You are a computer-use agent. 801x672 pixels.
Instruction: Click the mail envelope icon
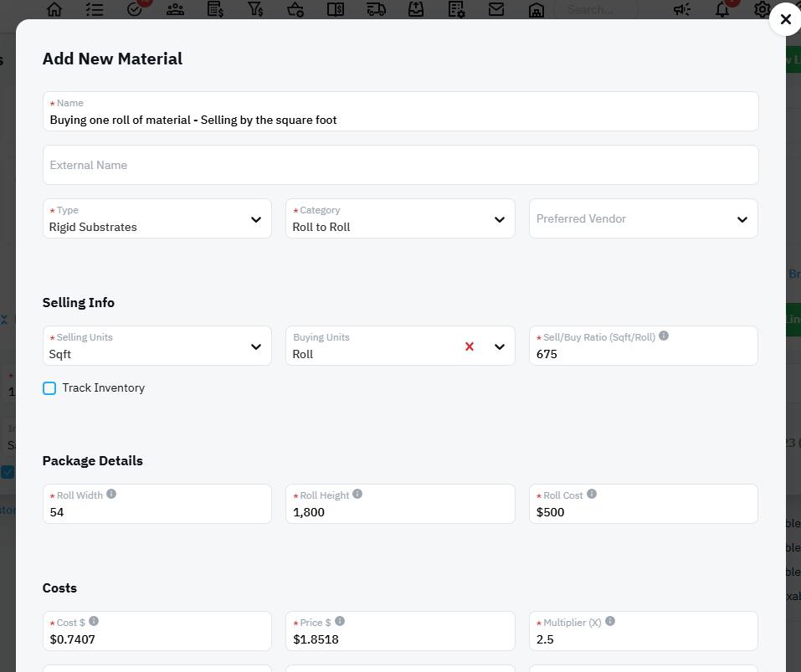(x=496, y=9)
